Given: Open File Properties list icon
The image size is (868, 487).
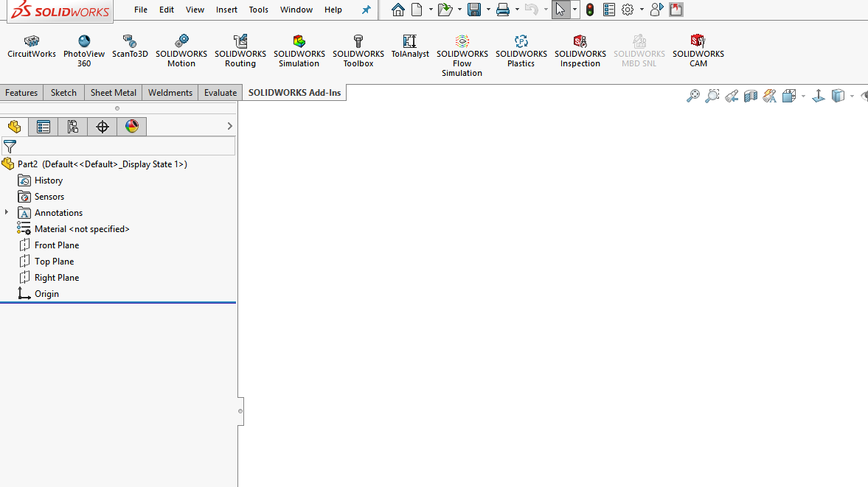Looking at the screenshot, I should click(x=609, y=10).
